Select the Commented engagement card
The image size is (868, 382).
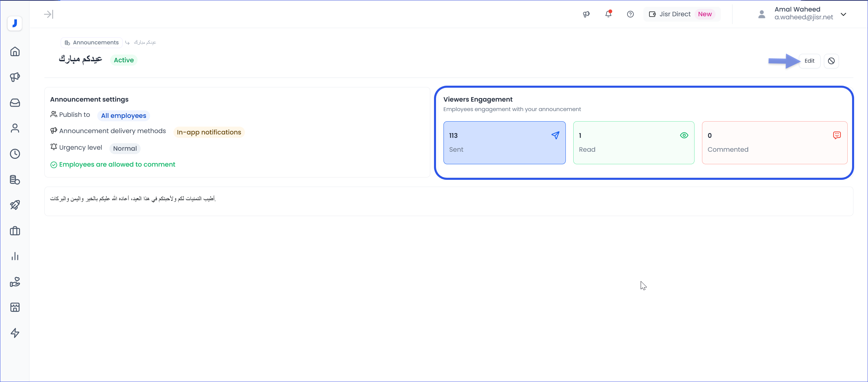pyautogui.click(x=774, y=143)
